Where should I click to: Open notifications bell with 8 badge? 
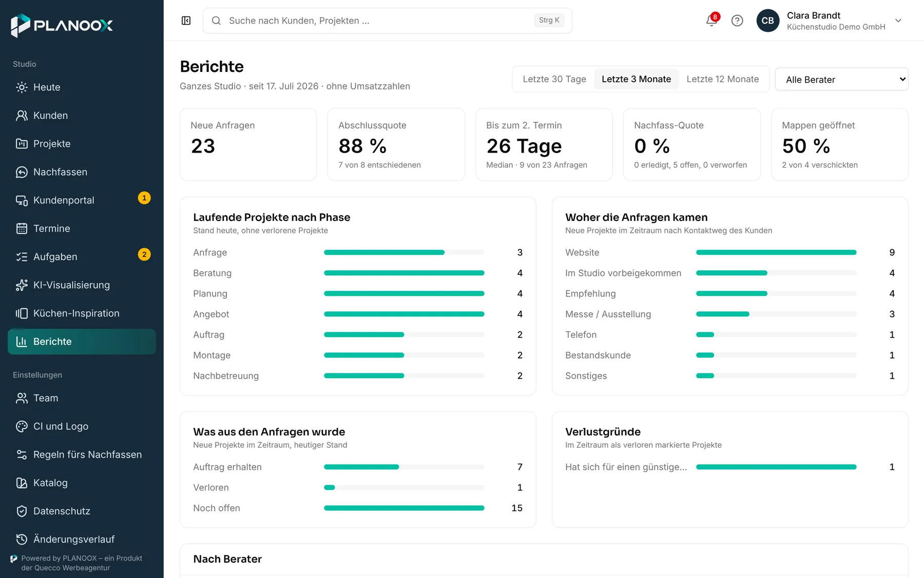712,20
